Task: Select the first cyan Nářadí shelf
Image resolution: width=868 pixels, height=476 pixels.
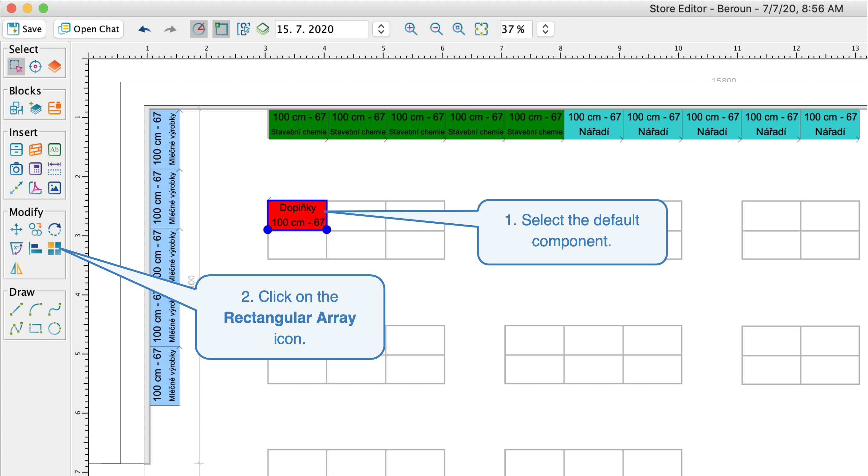Action: pos(593,124)
